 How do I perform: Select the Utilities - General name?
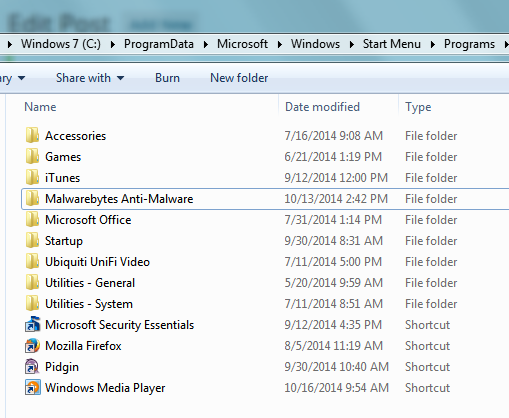pyautogui.click(x=90, y=283)
